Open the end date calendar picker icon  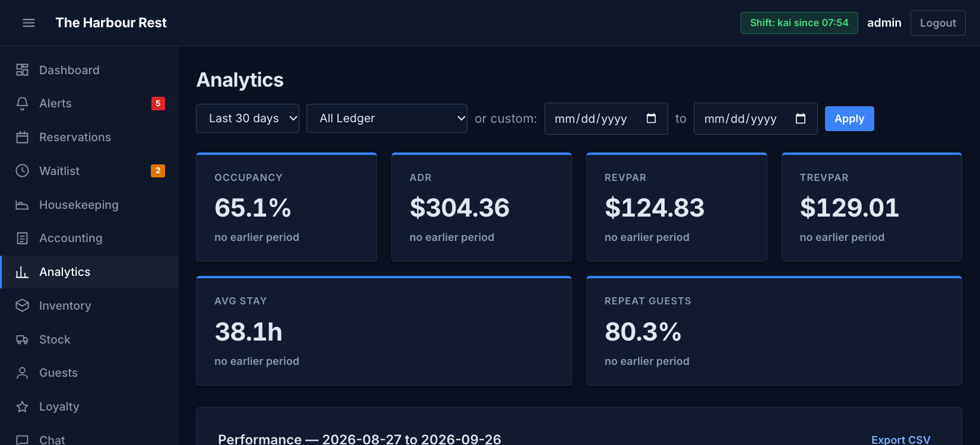pyautogui.click(x=801, y=118)
